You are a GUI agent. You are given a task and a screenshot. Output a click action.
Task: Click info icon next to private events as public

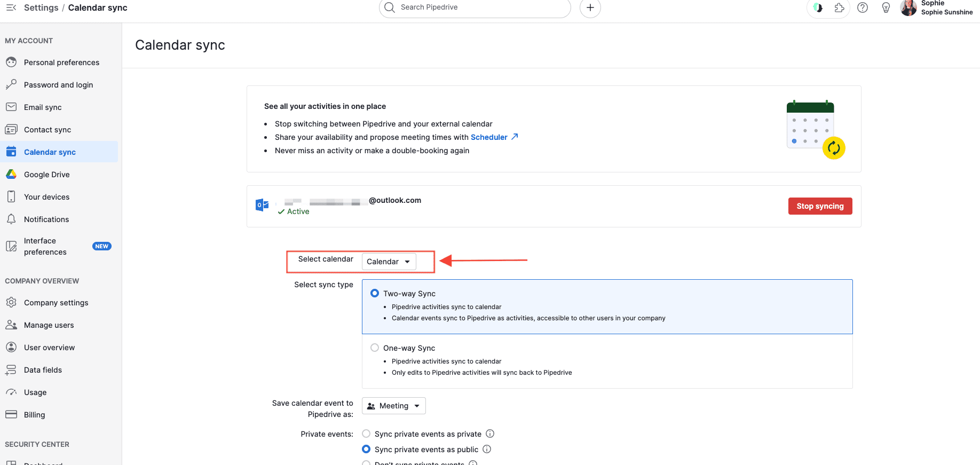[487, 449]
